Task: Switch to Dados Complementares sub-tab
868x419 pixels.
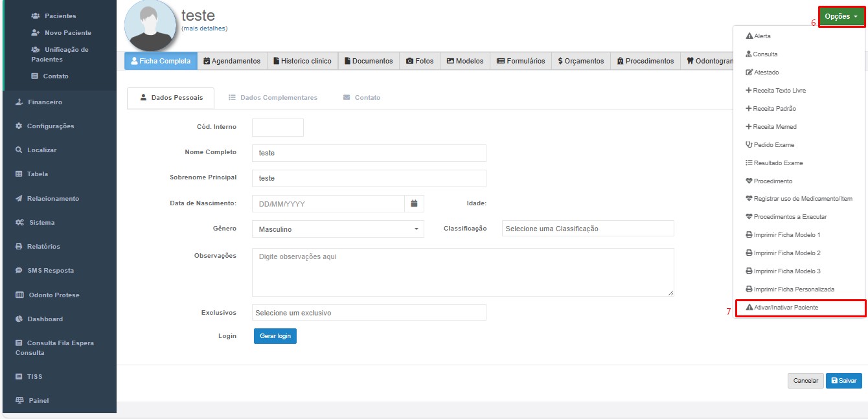Action: coord(273,98)
